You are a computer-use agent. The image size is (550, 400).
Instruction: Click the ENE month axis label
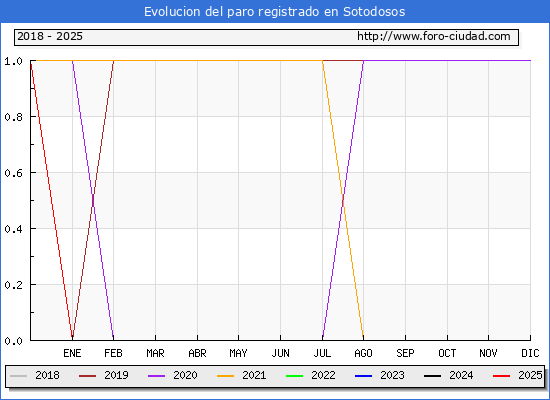pos(72,353)
